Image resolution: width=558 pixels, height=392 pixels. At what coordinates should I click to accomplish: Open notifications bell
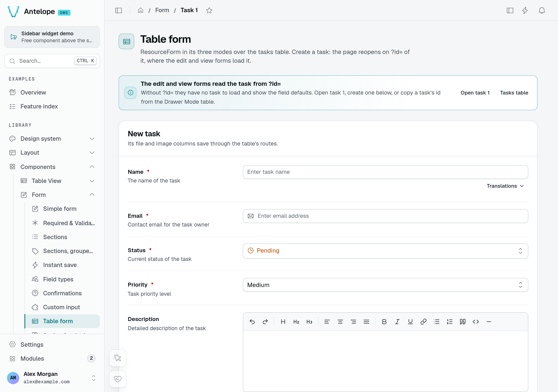click(x=542, y=10)
